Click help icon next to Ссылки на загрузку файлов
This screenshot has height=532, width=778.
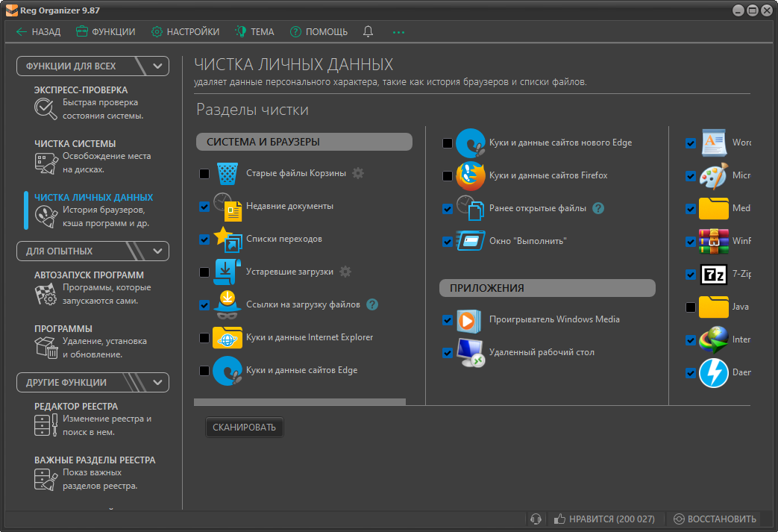point(372,304)
